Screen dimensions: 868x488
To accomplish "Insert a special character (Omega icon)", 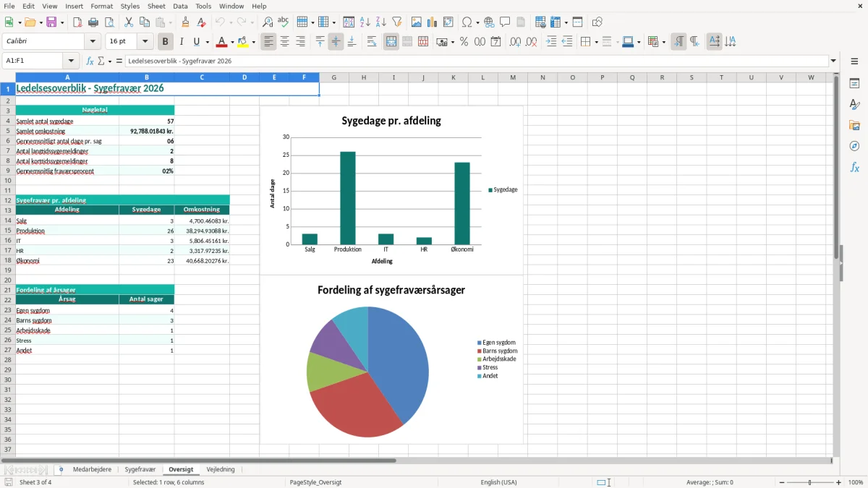I will pyautogui.click(x=467, y=22).
